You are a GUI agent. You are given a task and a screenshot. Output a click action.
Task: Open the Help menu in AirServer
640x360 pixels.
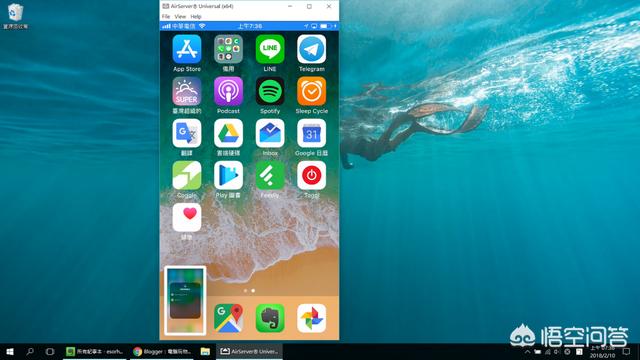(196, 17)
